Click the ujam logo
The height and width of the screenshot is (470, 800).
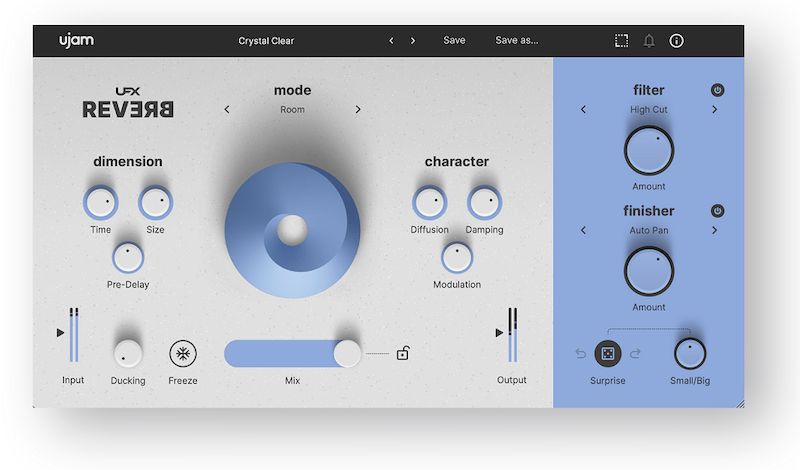click(x=75, y=41)
